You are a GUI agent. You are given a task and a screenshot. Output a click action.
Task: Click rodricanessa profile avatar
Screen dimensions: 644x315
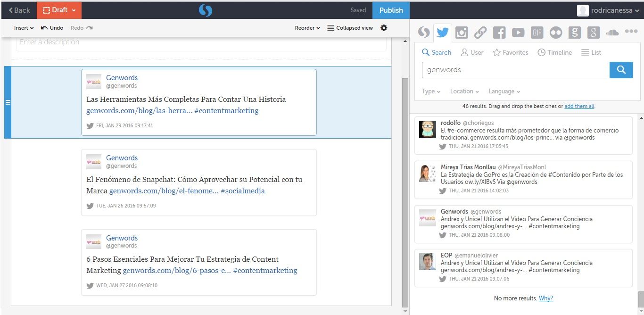click(x=583, y=10)
